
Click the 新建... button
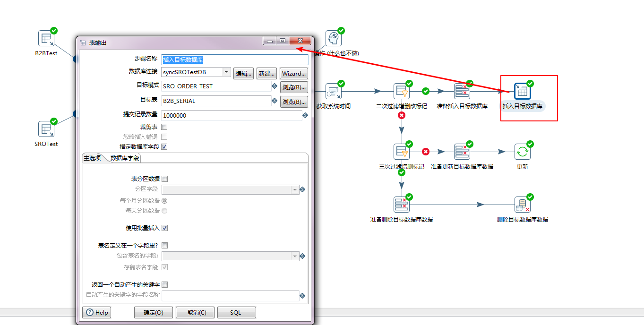[266, 73]
